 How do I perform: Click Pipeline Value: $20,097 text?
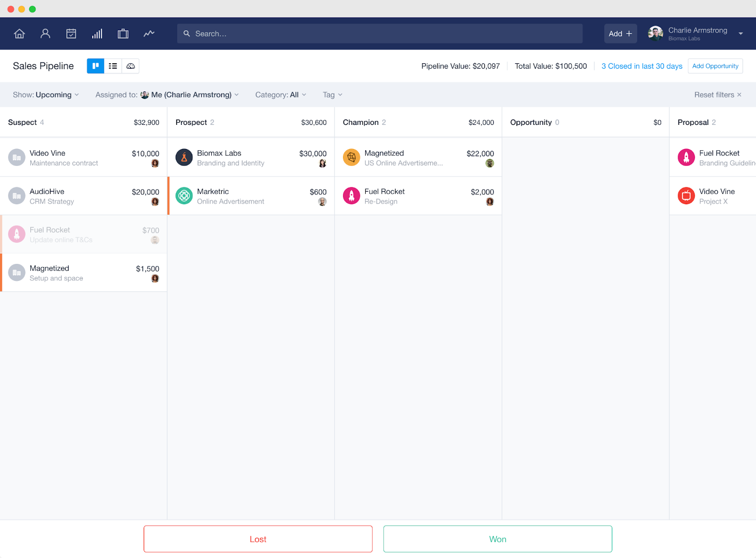(460, 66)
